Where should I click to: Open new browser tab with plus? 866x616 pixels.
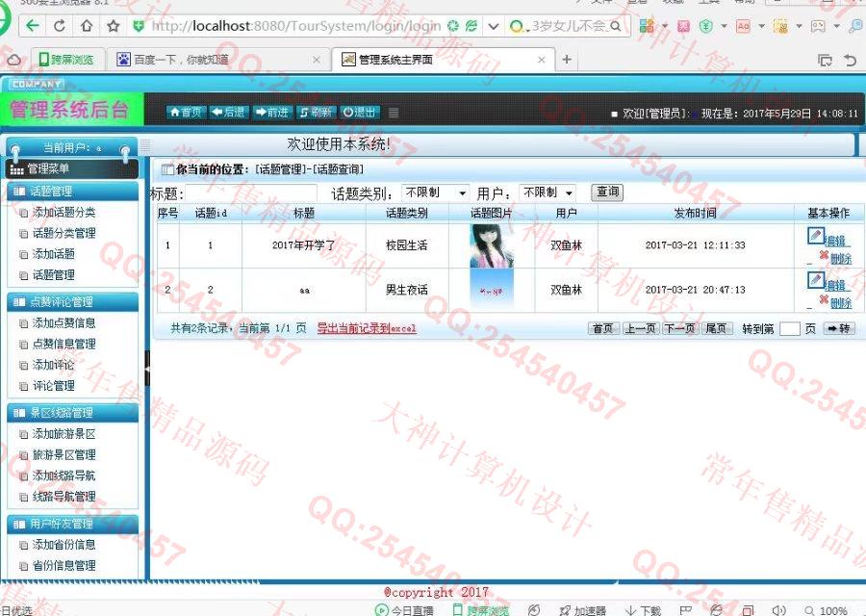coord(567,59)
